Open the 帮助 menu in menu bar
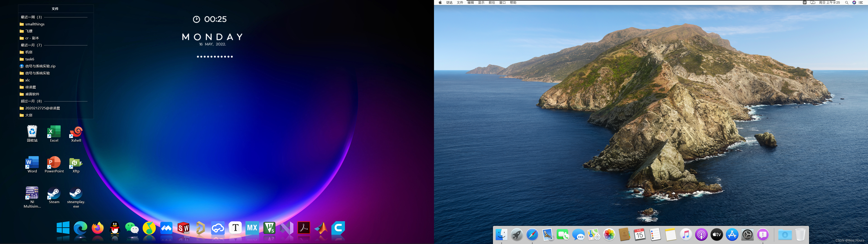Screen dimensions: 868x244 513,3
